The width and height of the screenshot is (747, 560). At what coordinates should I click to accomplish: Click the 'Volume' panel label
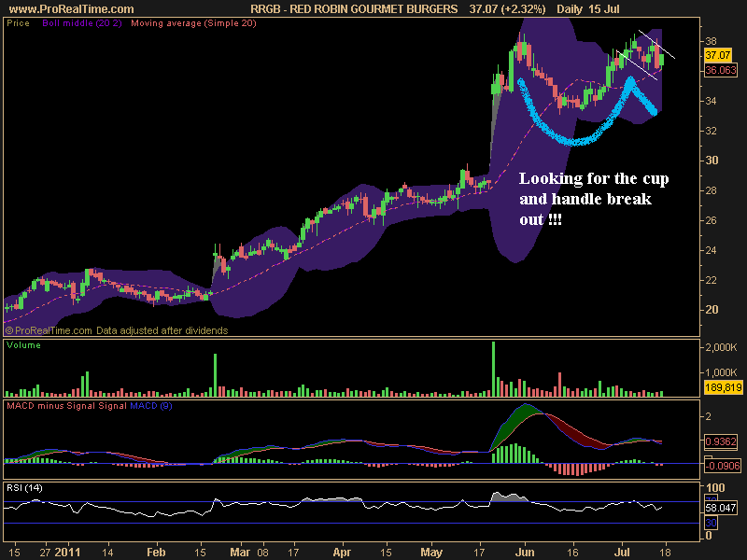click(24, 345)
